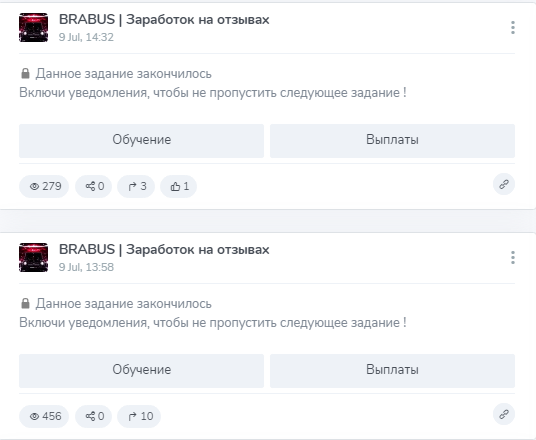Open three-dot menu of 13:58 post
Image resolution: width=536 pixels, height=440 pixels.
[x=513, y=258]
